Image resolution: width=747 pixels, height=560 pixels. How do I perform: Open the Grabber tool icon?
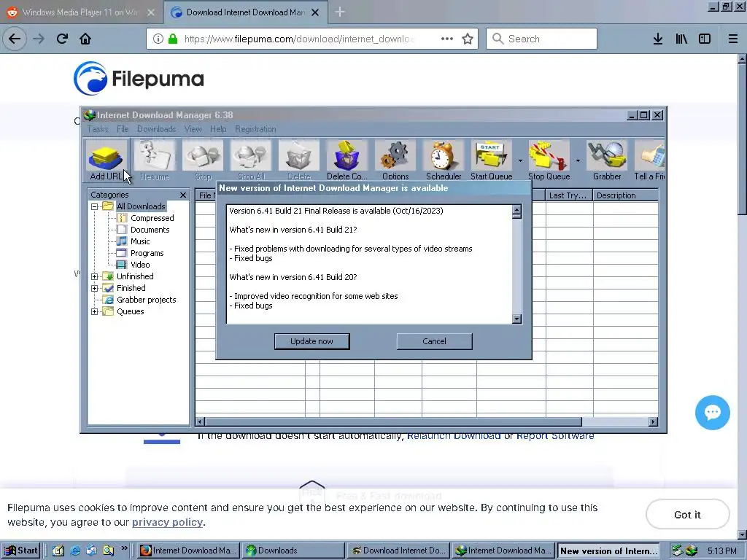[x=607, y=160]
